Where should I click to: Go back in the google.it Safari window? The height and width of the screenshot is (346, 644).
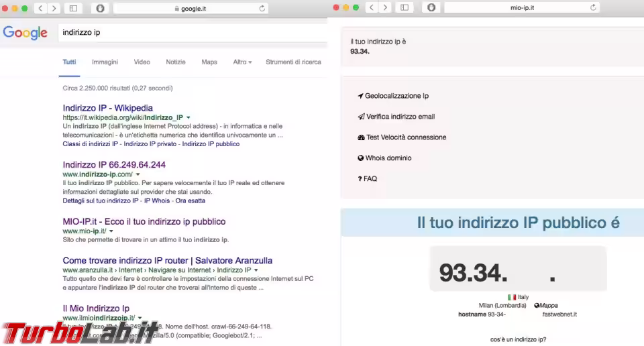[x=40, y=8]
